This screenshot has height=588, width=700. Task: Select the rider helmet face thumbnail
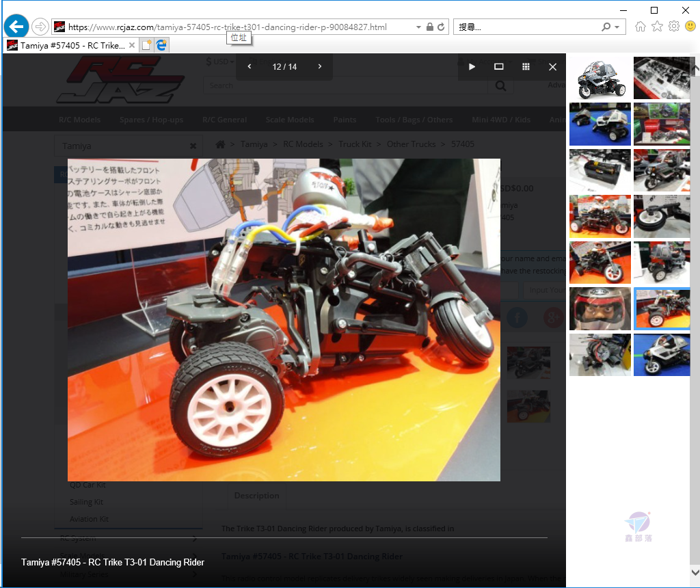(600, 308)
